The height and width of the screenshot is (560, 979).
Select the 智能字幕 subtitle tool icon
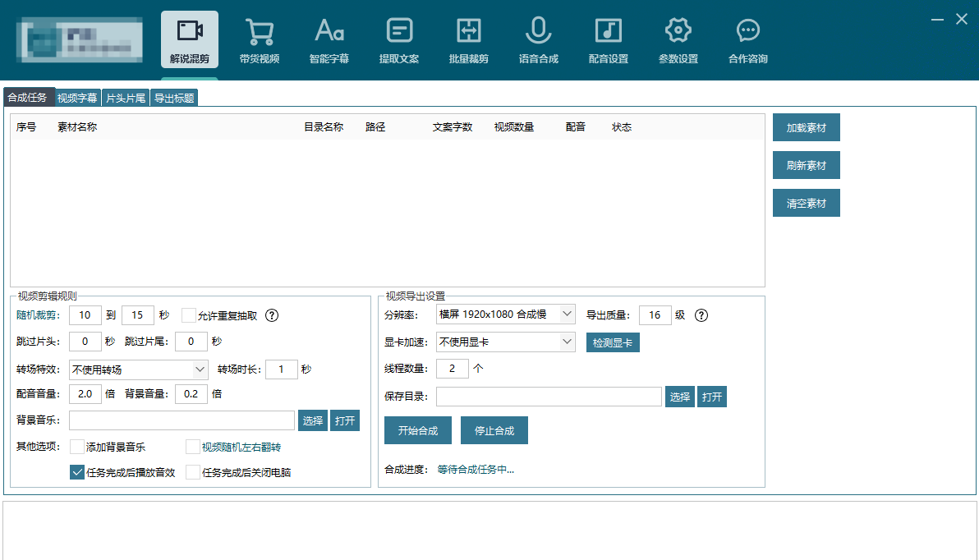(x=329, y=33)
